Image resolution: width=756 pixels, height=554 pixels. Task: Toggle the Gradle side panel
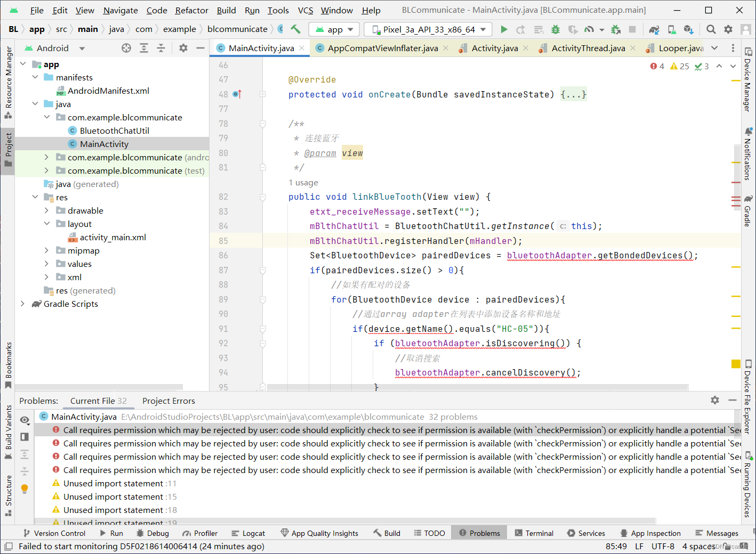point(748,211)
